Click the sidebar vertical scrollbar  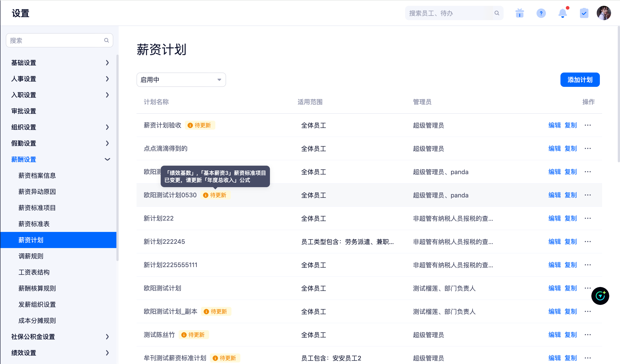[117, 158]
